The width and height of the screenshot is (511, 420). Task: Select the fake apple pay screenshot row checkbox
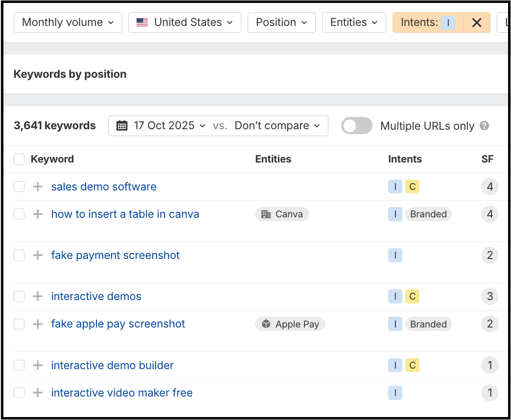coord(19,324)
